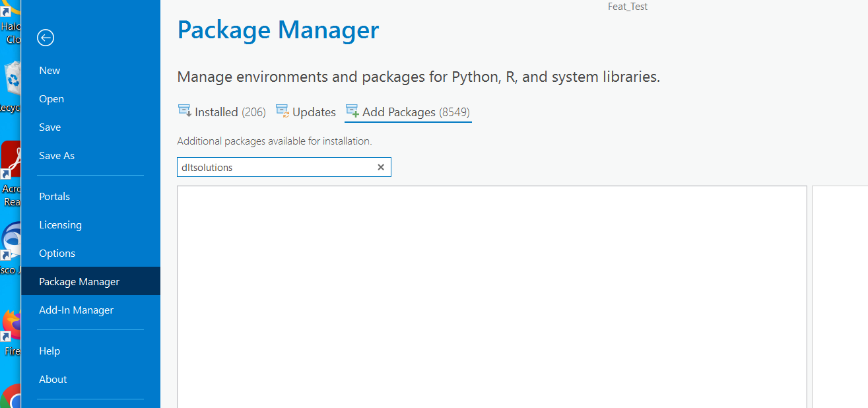Select Save As from sidebar
Screen dimensions: 868x408
[57, 156]
